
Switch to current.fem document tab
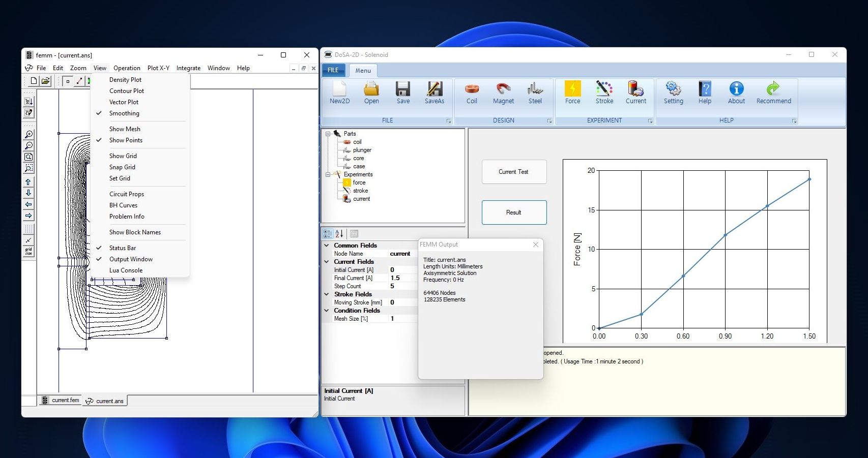click(x=61, y=401)
